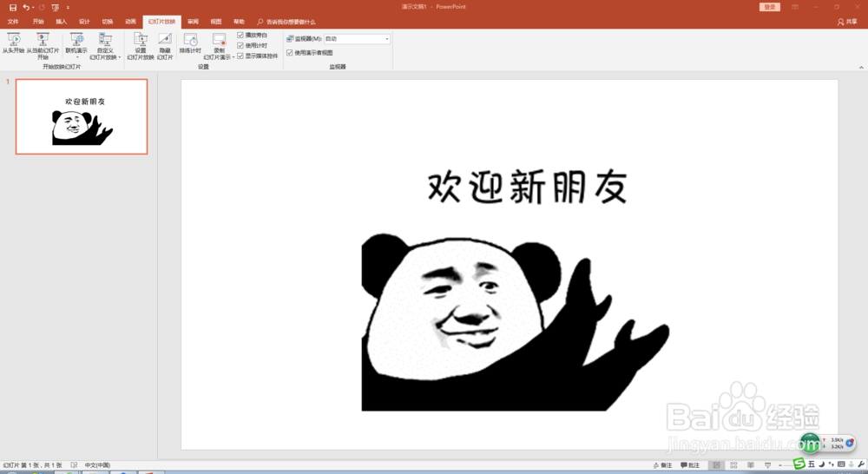Click the moon icon on IME toolbar
868x474 pixels.
pyautogui.click(x=821, y=464)
